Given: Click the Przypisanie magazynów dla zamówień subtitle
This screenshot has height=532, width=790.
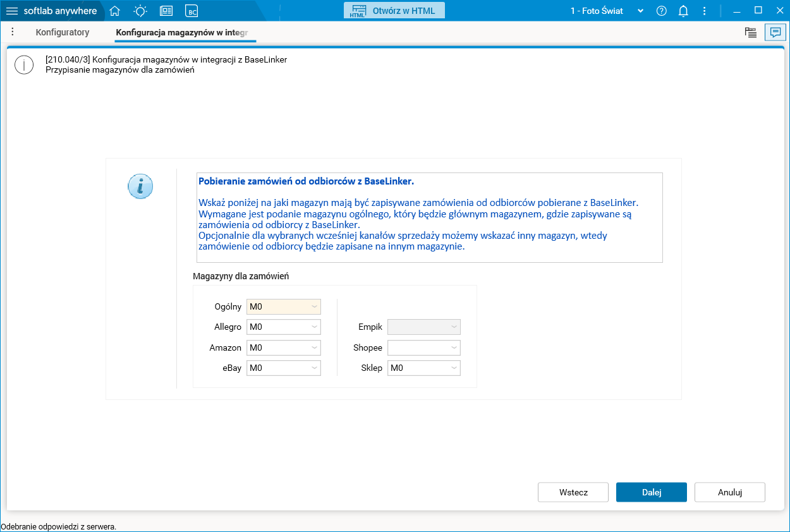Looking at the screenshot, I should [x=120, y=70].
